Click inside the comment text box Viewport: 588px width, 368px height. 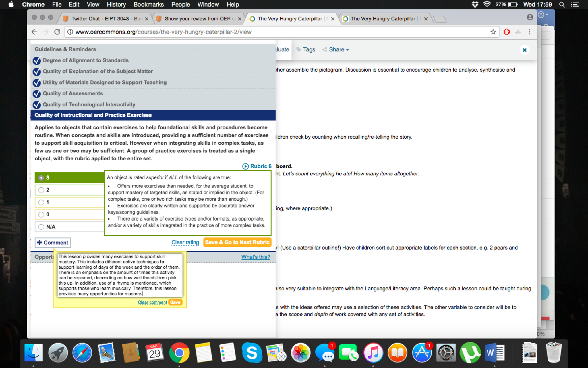(x=120, y=275)
